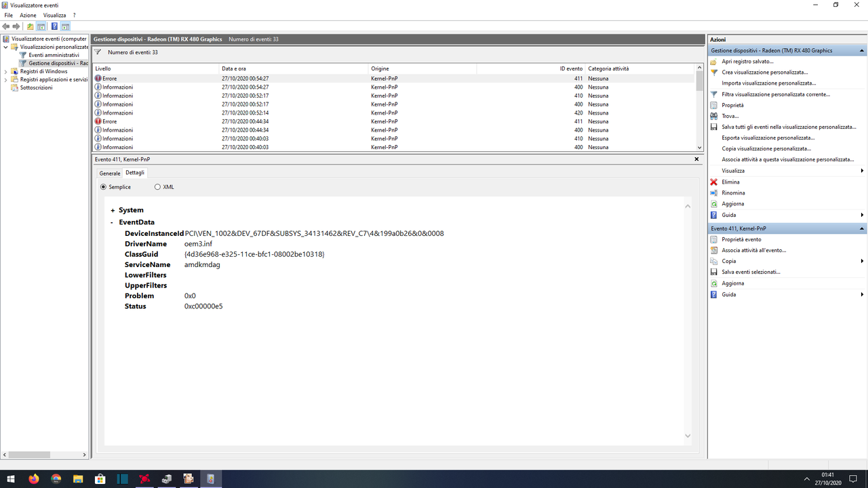
Task: Toggle the console tree pane toolbar icon
Action: click(41, 26)
